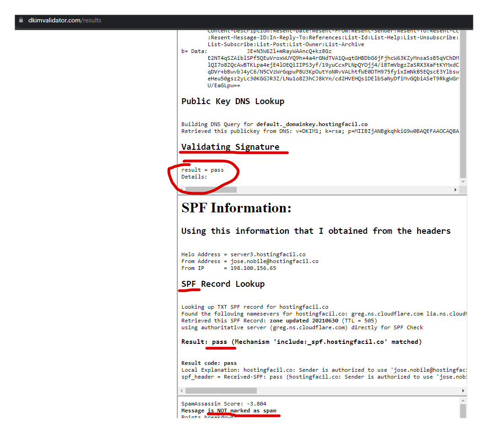
Task: Click the "Public Key DNS Lookup" heading
Action: [x=233, y=101]
